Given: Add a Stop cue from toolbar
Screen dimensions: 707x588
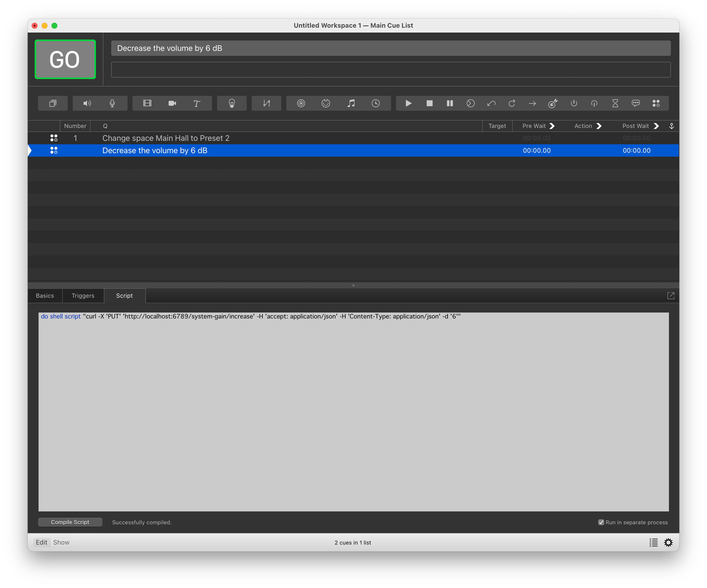Looking at the screenshot, I should 429,103.
